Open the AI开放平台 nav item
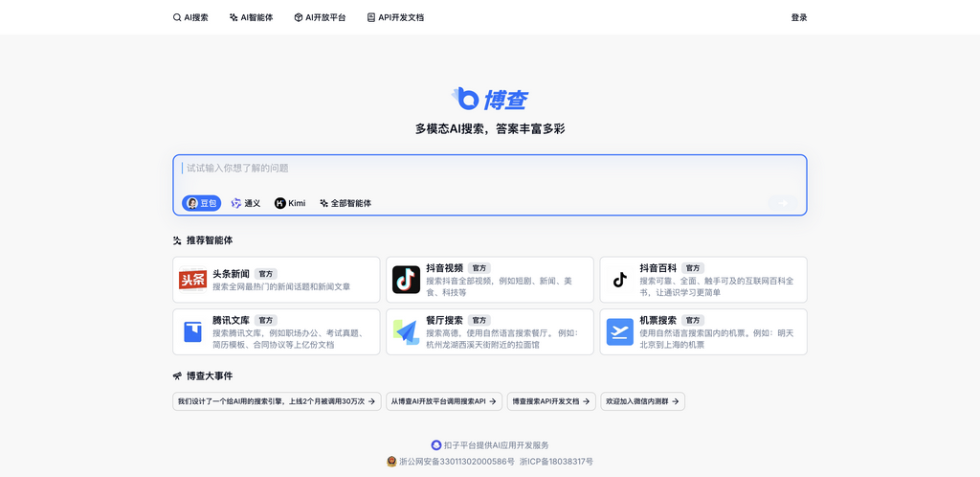 pos(320,17)
